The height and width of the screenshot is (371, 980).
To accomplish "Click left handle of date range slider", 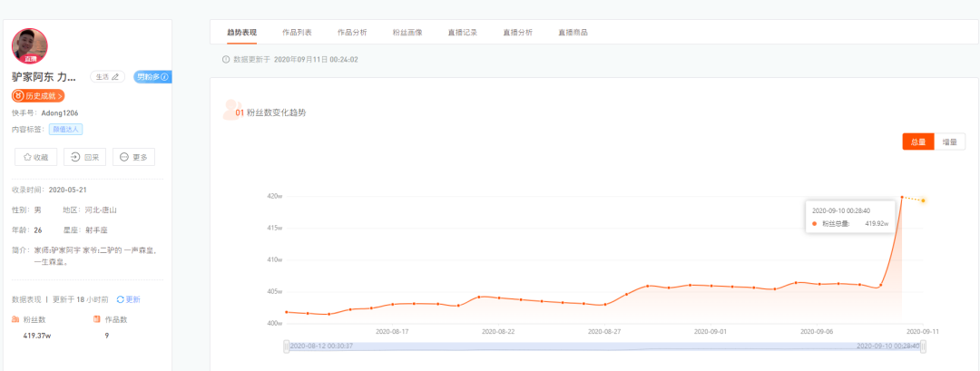I will (x=286, y=347).
